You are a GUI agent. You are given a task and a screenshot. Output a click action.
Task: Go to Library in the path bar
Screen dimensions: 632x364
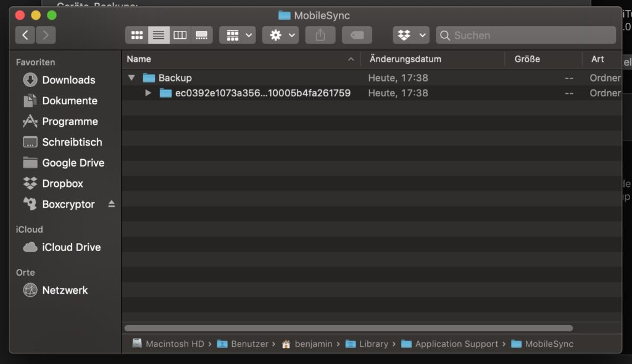click(367, 344)
